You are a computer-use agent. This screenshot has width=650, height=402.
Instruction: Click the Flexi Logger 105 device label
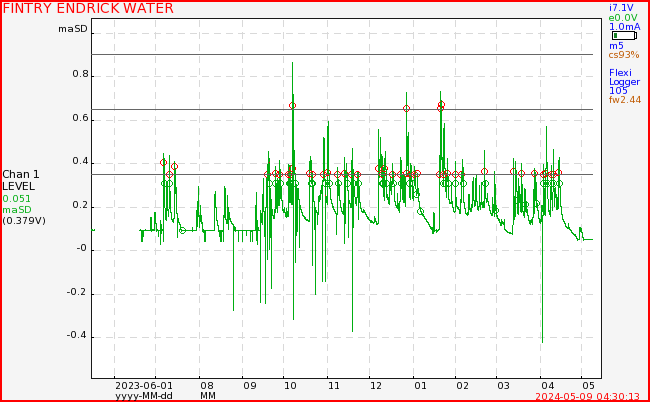coord(624,82)
